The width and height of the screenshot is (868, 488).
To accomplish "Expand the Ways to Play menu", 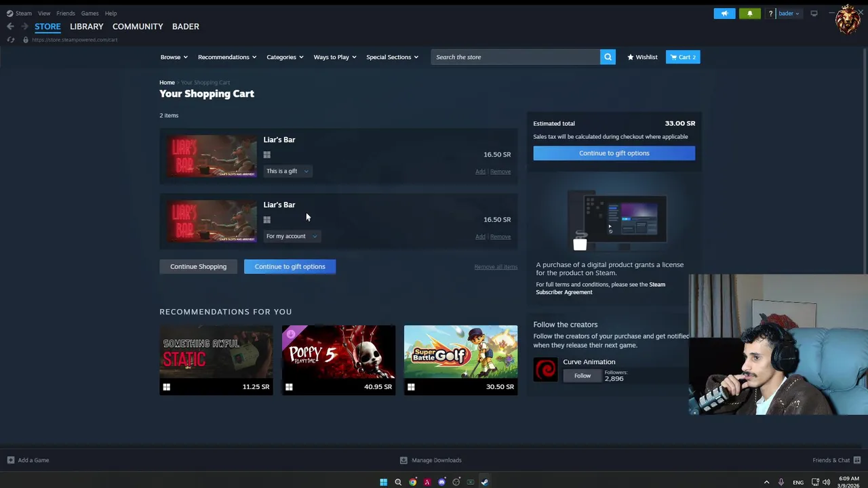I will coord(335,57).
